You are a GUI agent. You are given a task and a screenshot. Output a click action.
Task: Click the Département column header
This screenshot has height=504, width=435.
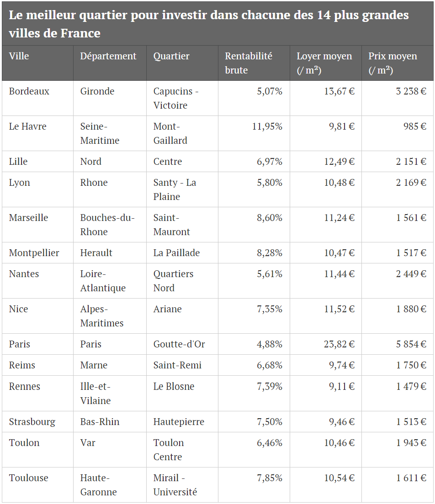tap(108, 56)
